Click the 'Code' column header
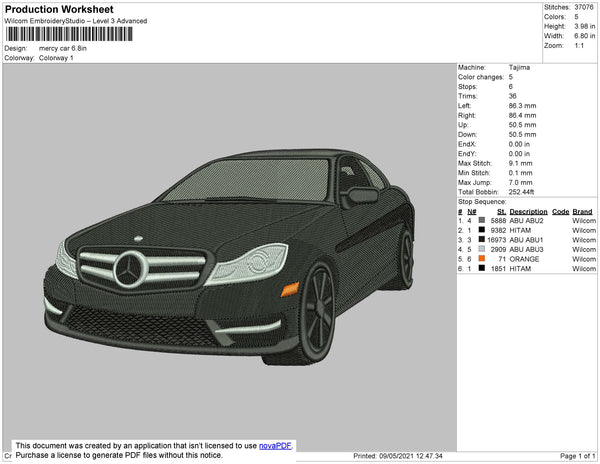Image resolution: width=600 pixels, height=464 pixels. pyautogui.click(x=561, y=212)
